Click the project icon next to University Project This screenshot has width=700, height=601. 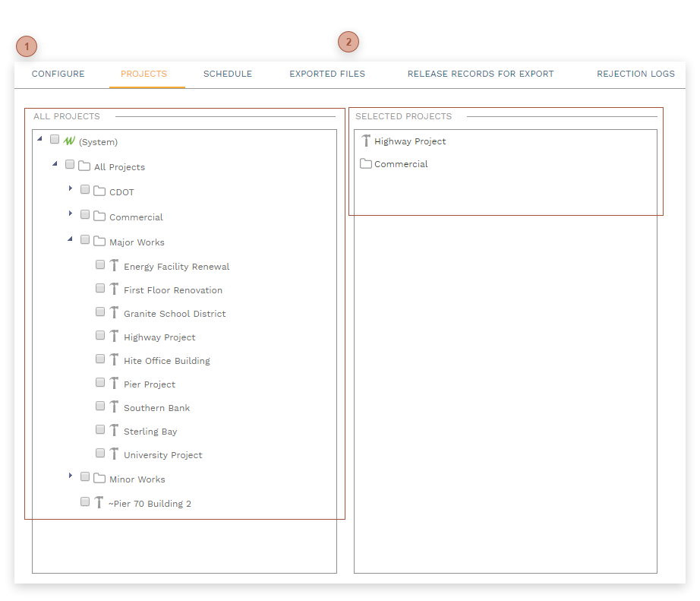point(114,454)
